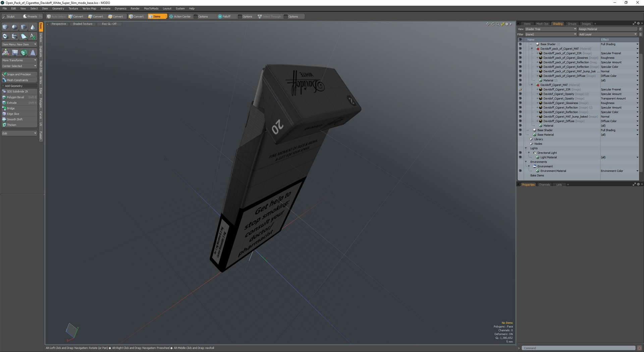This screenshot has height=352, width=644.
Task: Enable the Falloff tool in toolbar
Action: (x=224, y=16)
